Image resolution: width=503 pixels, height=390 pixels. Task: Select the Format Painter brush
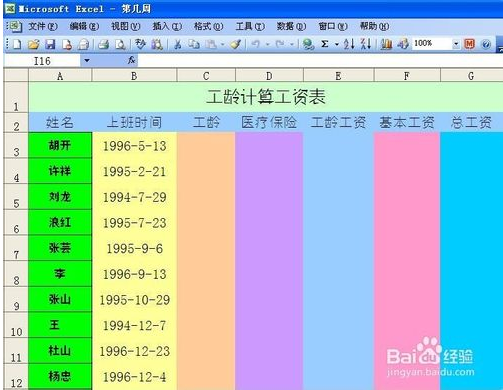pyautogui.click(x=236, y=44)
